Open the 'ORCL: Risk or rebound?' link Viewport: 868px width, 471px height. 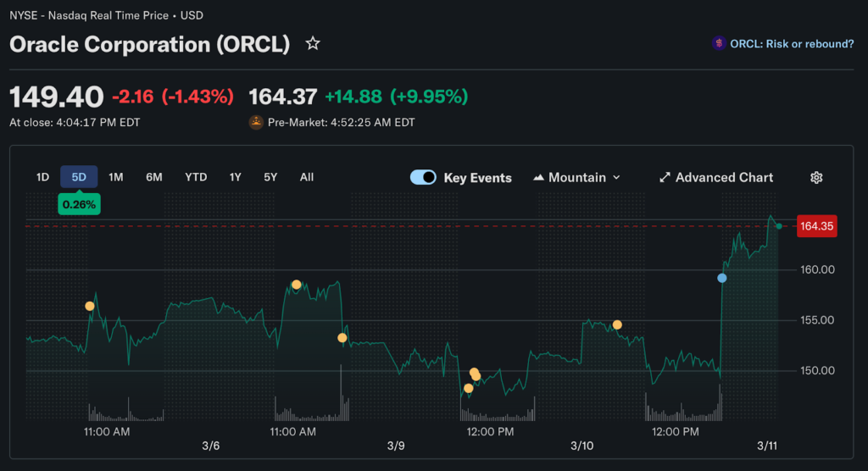click(x=792, y=43)
